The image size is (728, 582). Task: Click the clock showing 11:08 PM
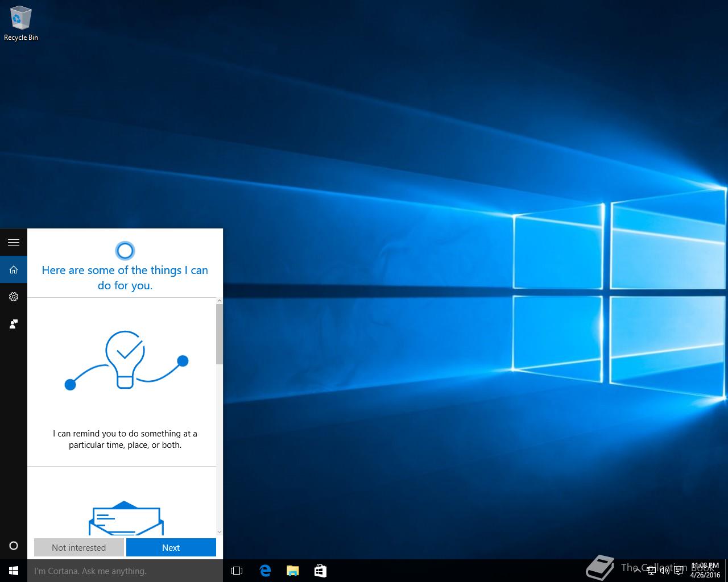(705, 571)
